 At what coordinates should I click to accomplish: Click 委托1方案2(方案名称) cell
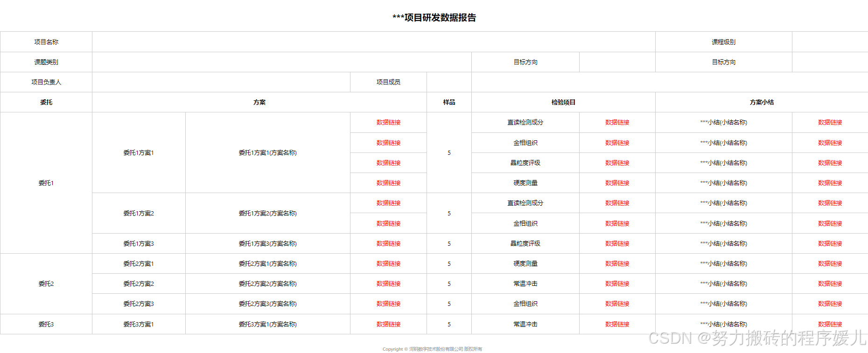(267, 213)
